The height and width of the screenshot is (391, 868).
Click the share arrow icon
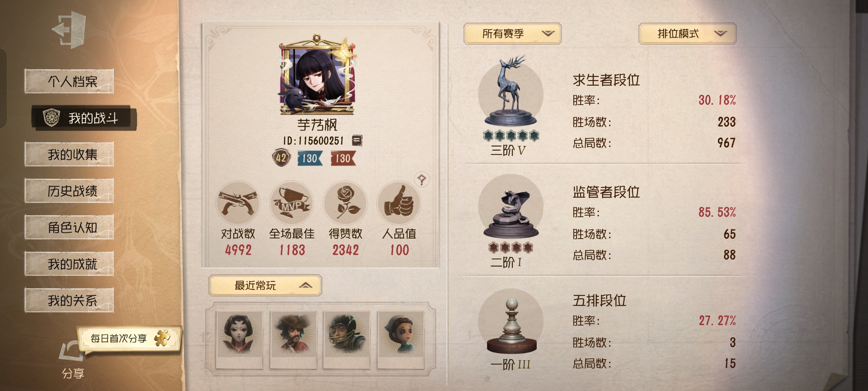[72, 351]
